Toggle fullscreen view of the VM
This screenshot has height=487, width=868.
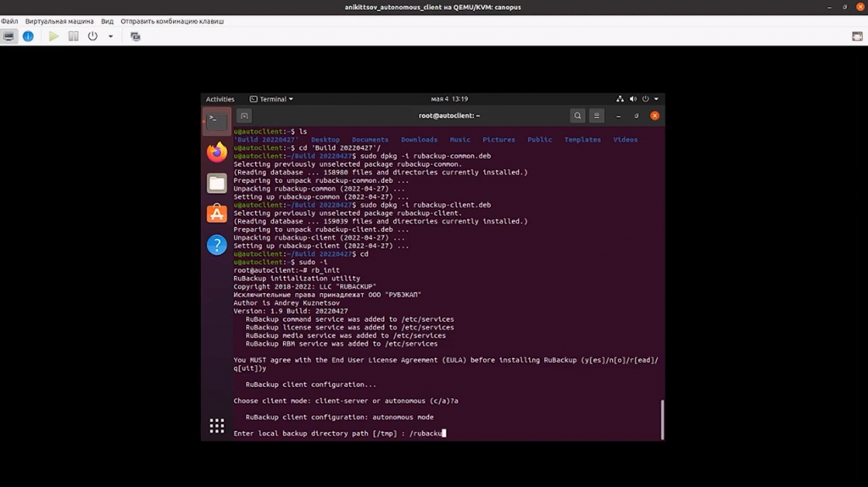coord(857,36)
